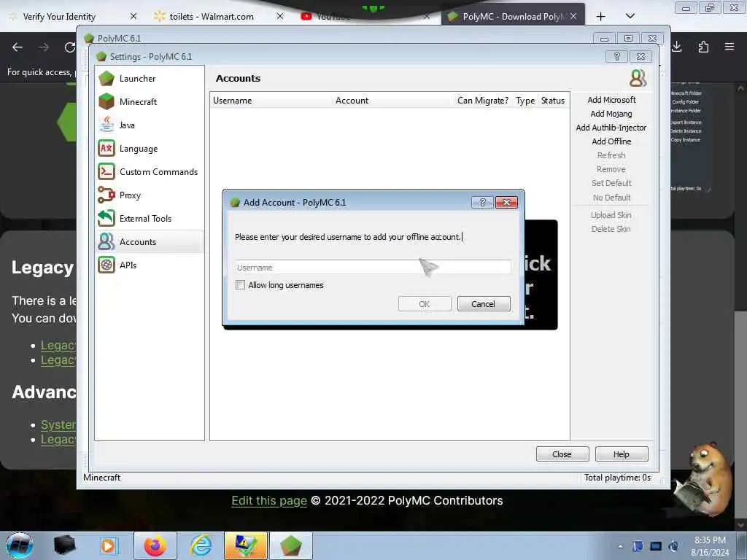Click Add Mojang account action
The width and height of the screenshot is (747, 560).
pyautogui.click(x=611, y=114)
